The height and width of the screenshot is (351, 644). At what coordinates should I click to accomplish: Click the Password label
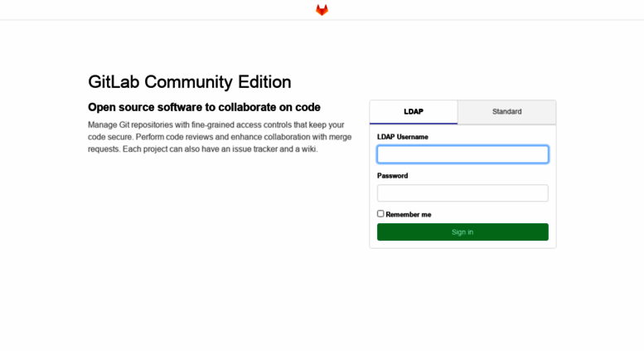coord(392,176)
